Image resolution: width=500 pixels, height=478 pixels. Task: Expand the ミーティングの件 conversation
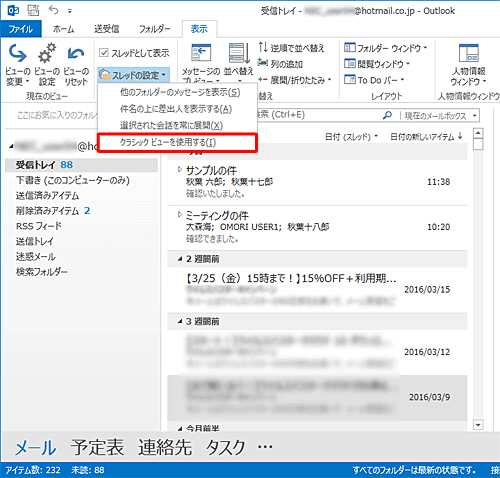coord(180,215)
